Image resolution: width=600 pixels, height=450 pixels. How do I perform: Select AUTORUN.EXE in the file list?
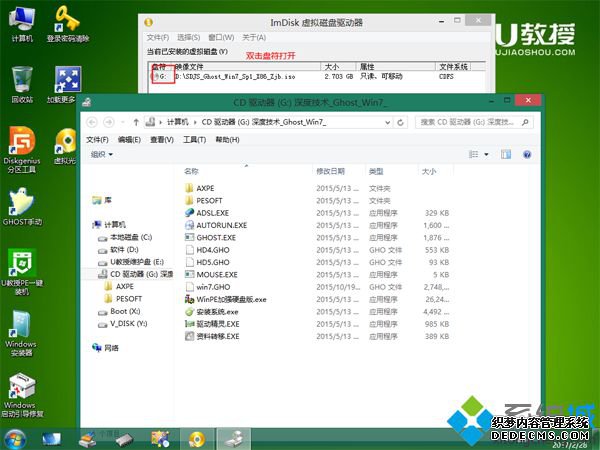216,225
